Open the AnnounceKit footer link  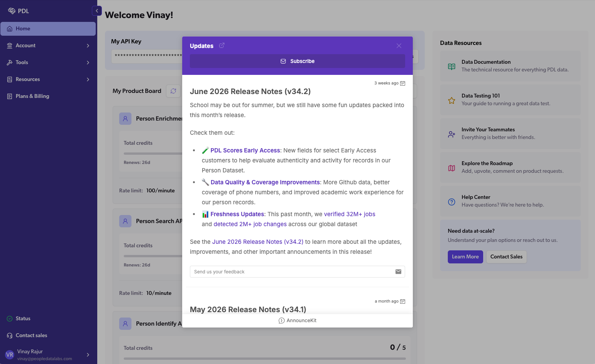[x=297, y=321]
